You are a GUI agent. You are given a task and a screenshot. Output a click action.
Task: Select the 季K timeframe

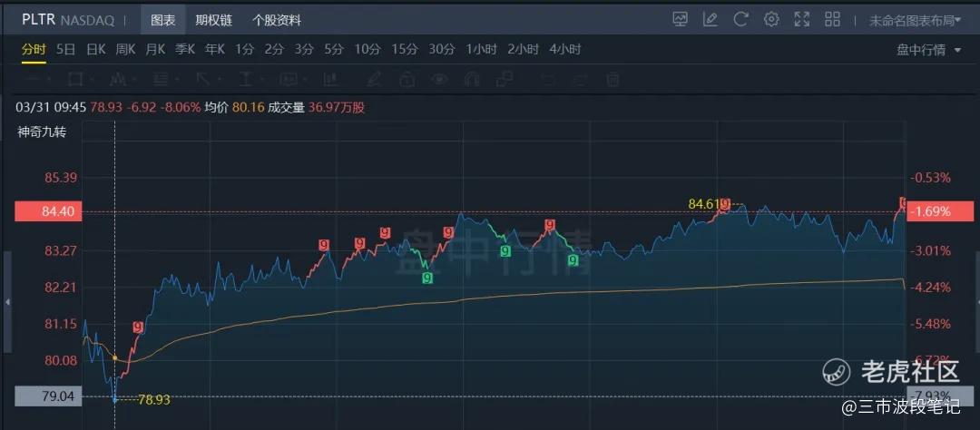(x=184, y=49)
